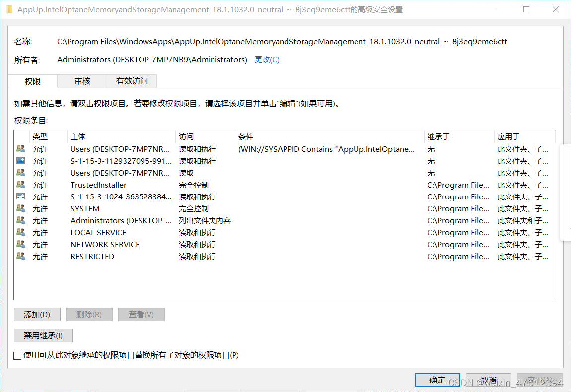Click the 添加(D) button
Viewport: 571px width, 392px height.
click(x=37, y=314)
